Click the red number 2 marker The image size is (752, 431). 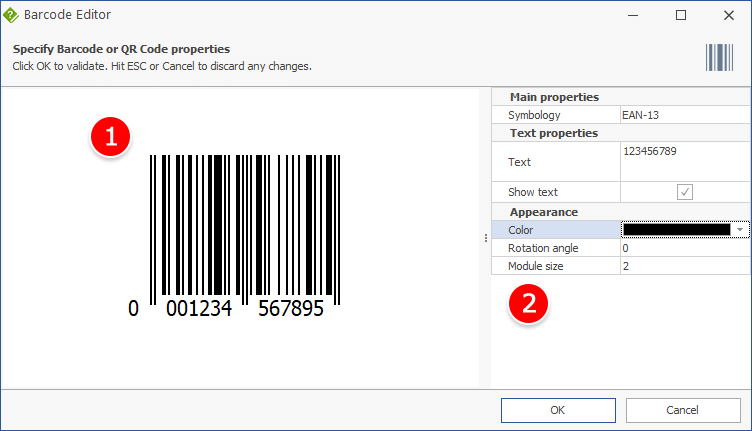pyautogui.click(x=528, y=304)
